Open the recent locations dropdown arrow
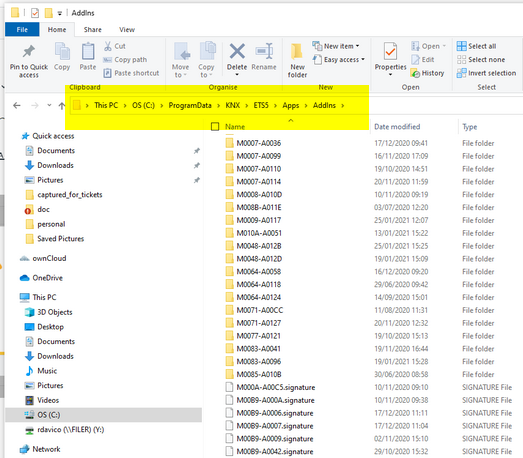 pos(49,105)
